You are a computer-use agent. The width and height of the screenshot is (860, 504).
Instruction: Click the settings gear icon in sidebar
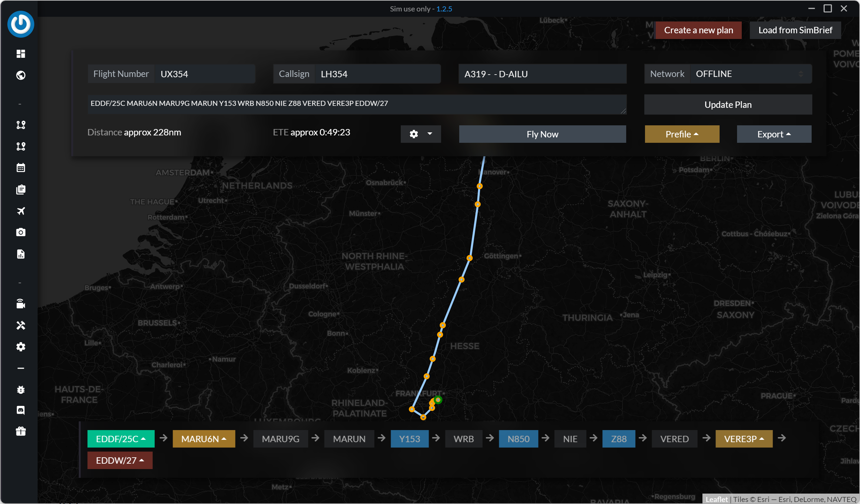click(21, 347)
